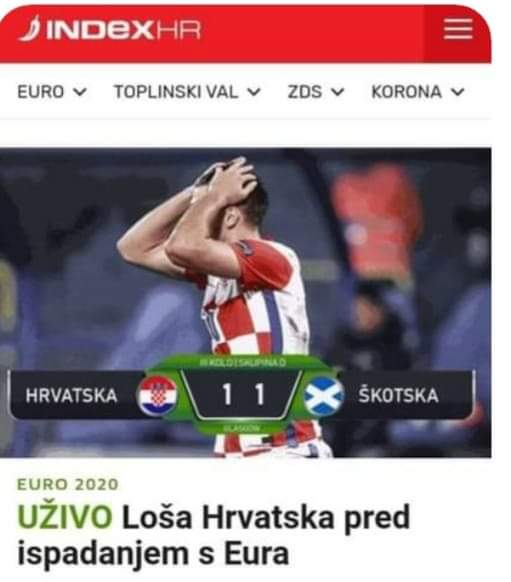Expand the EURO dropdown chevron
Viewport: 511px width, 582px height.
tap(80, 91)
